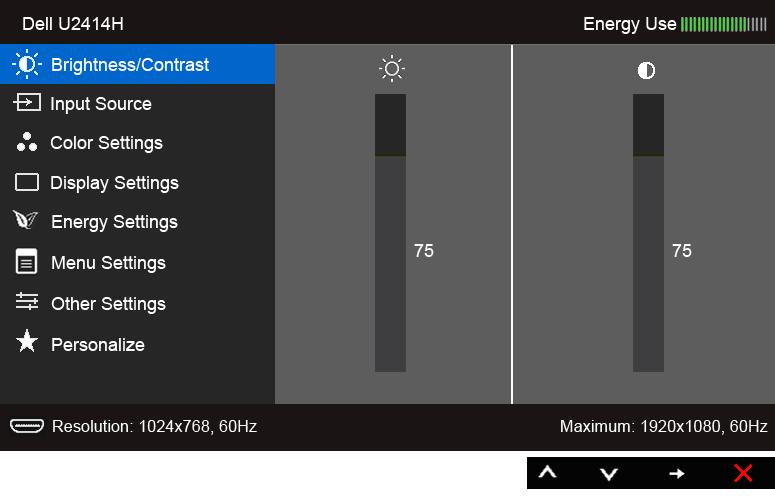
Task: Click the Personalize star icon
Action: click(27, 341)
